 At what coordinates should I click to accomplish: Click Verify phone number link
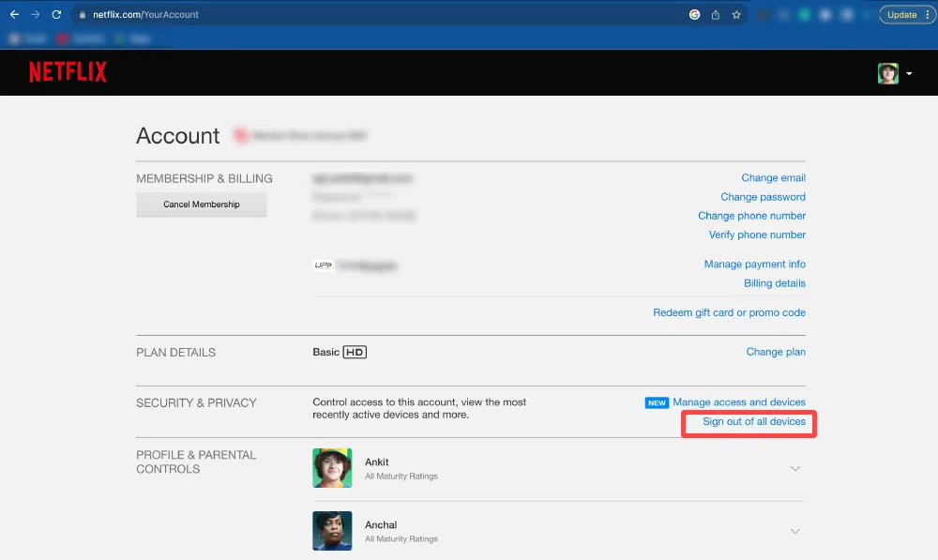pyautogui.click(x=757, y=235)
